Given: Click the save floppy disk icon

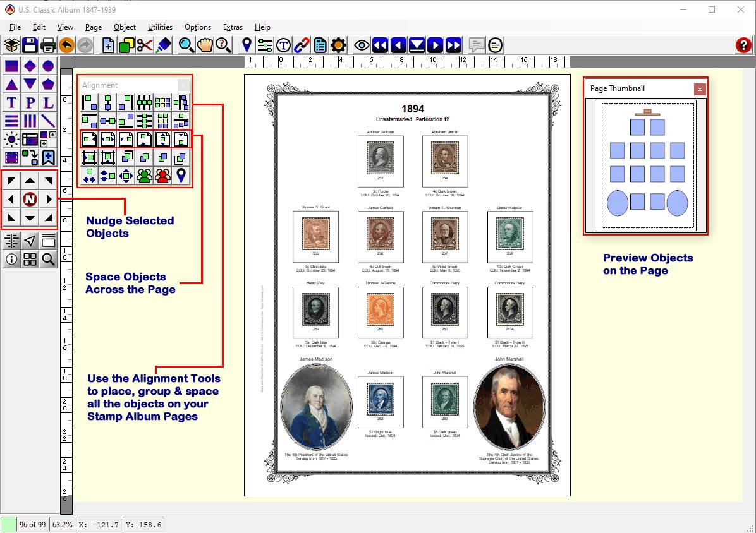Looking at the screenshot, I should click(x=30, y=45).
